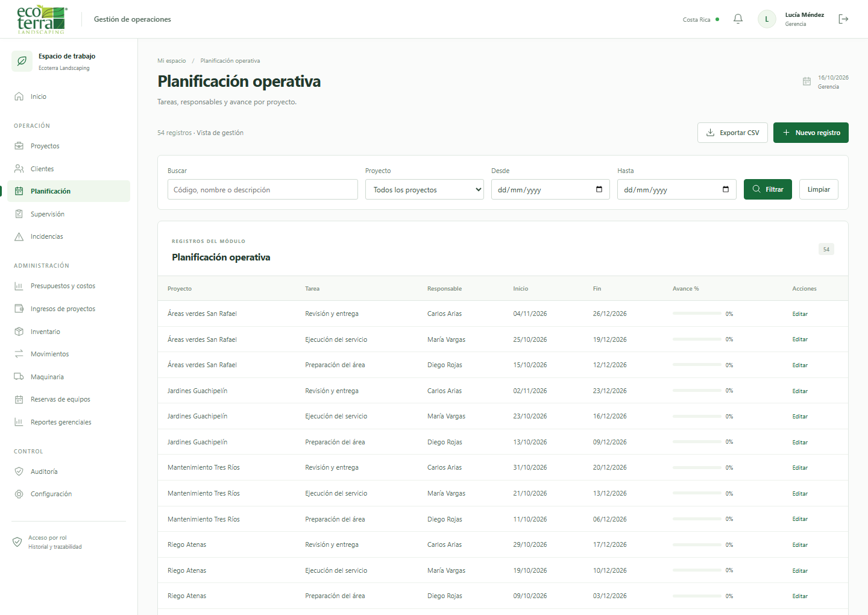
Task: Click the Supervisión clipboard icon
Action: coord(19,214)
